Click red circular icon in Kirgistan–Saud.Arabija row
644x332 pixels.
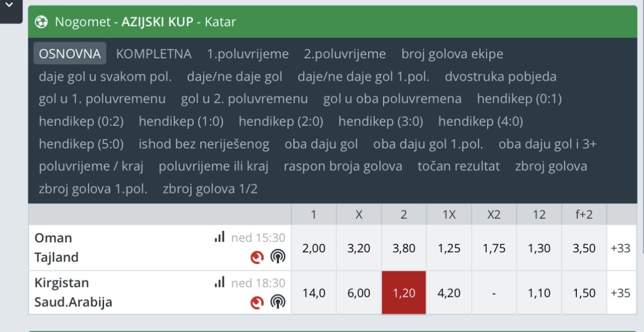pyautogui.click(x=256, y=302)
